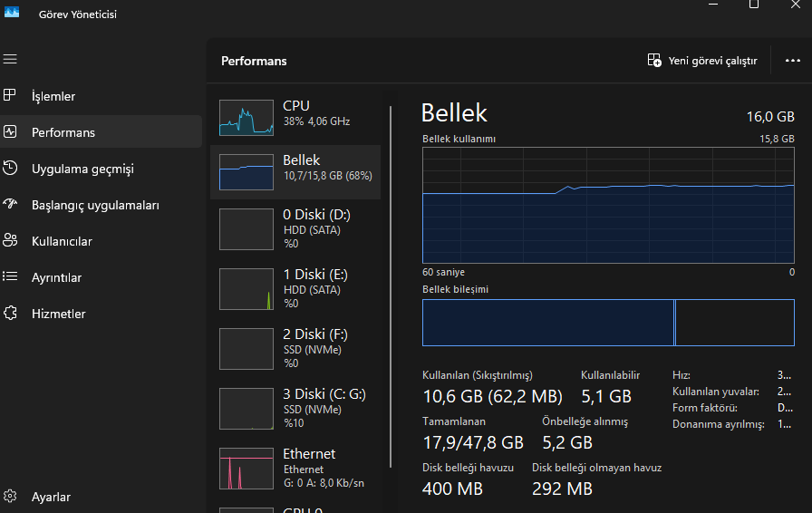Click the 17,9/47,8 GB committed value
The image size is (812, 513).
[x=473, y=442]
